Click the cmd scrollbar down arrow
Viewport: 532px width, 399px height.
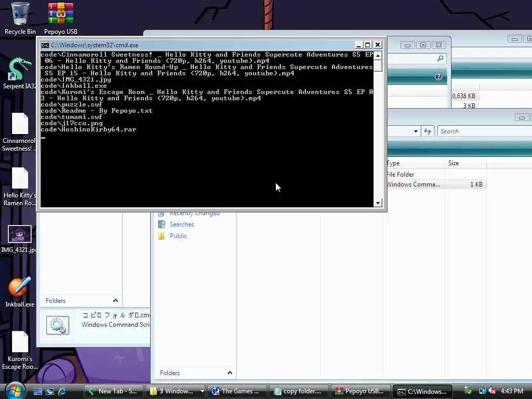pyautogui.click(x=378, y=203)
